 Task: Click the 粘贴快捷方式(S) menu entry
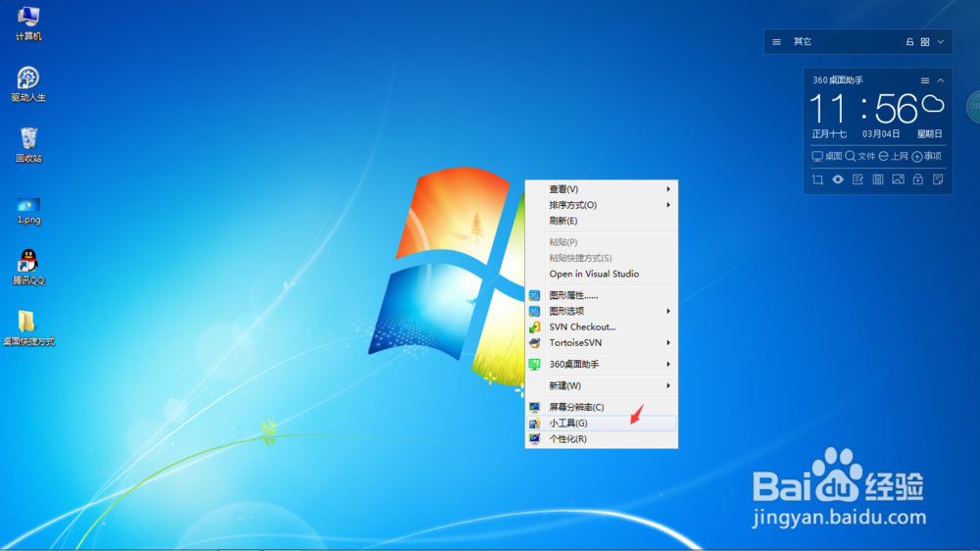click(602, 258)
